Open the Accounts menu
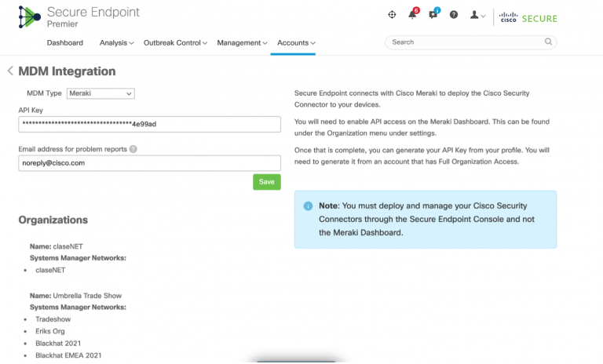 pyautogui.click(x=296, y=42)
